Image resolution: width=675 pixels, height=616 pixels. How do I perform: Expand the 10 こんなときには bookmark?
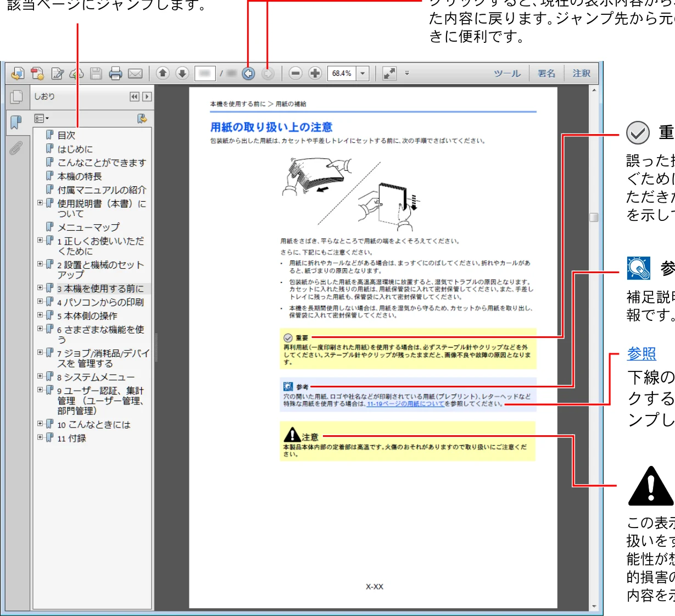coord(40,424)
